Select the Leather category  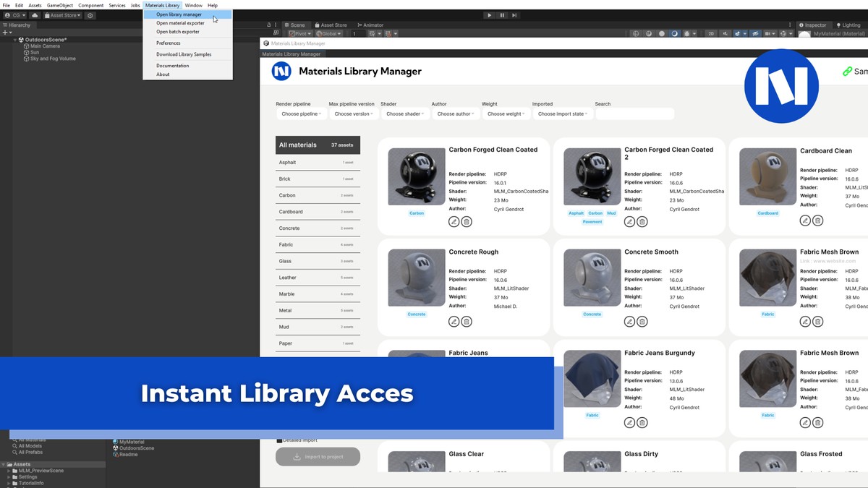tap(318, 278)
